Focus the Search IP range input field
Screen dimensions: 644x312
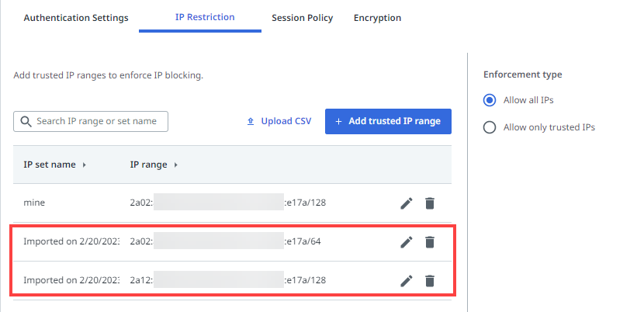point(97,122)
